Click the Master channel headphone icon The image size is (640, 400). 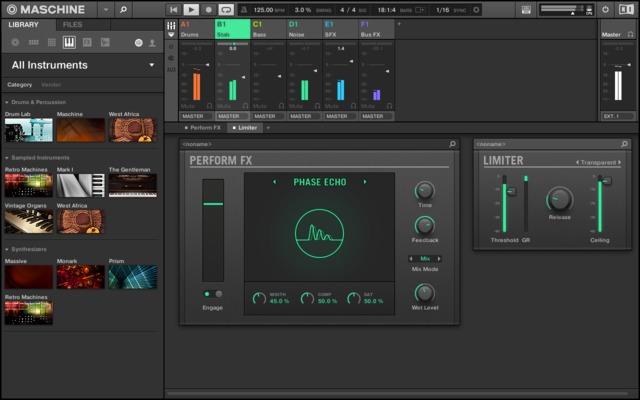click(x=631, y=35)
